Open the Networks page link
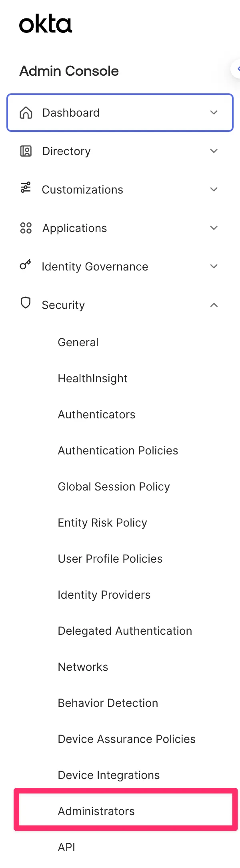 click(x=83, y=667)
